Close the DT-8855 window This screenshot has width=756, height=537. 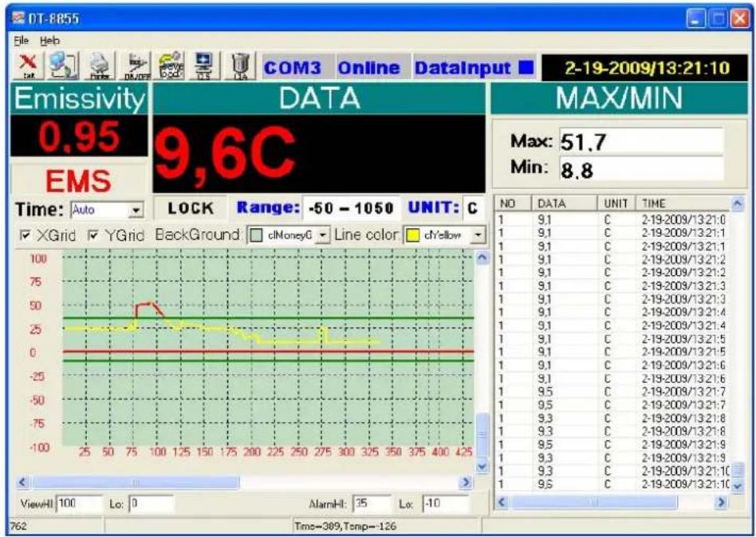739,19
